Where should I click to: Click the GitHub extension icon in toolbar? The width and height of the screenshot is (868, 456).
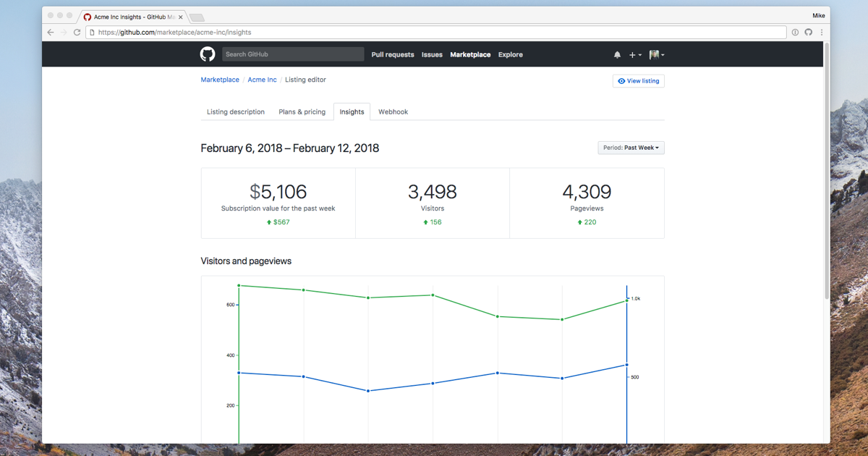(809, 33)
